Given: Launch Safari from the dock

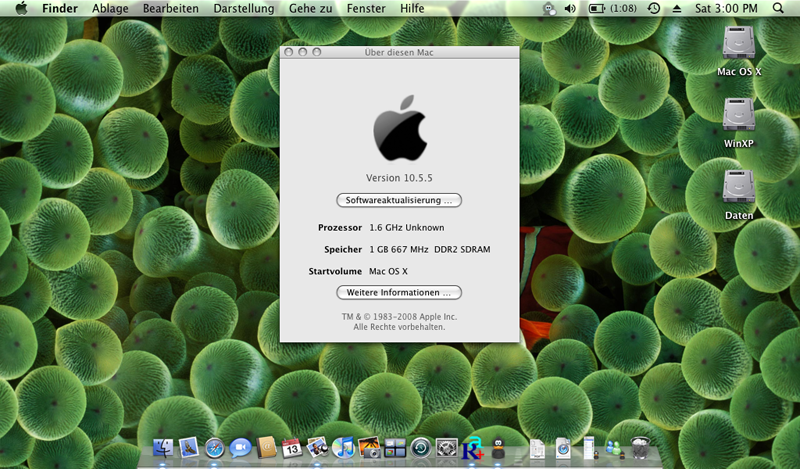Looking at the screenshot, I should (x=214, y=449).
